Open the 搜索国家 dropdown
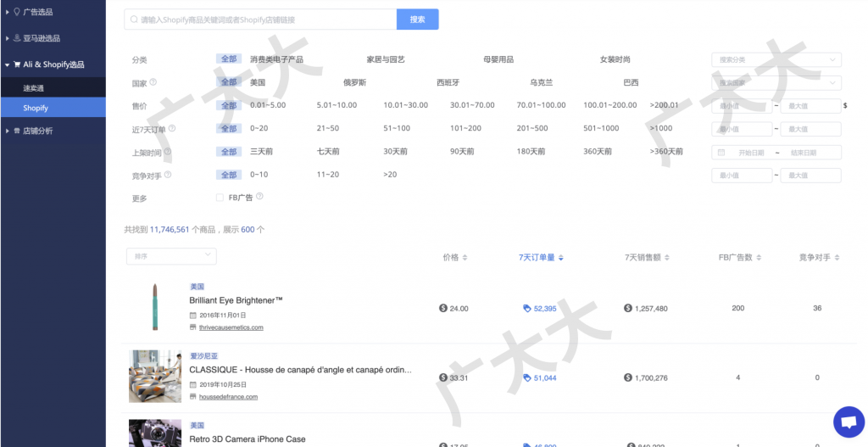Viewport: 868px width, 447px height. click(776, 83)
